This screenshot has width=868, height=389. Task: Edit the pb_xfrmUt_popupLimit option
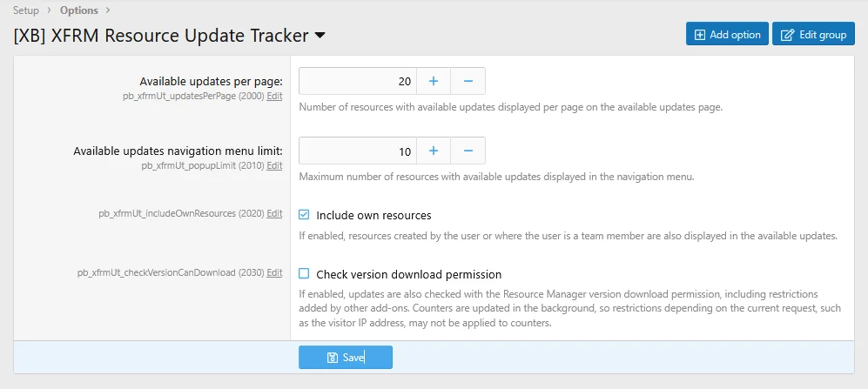pyautogui.click(x=274, y=165)
